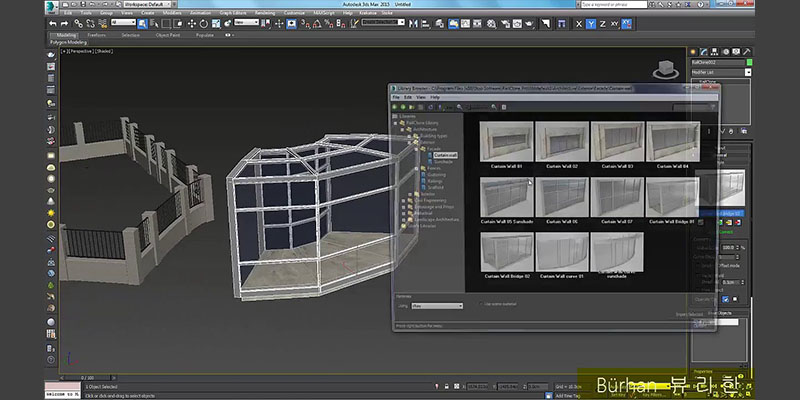The height and width of the screenshot is (400, 800).
Task: Click green back arrow in Library Browser
Action: coord(394,107)
